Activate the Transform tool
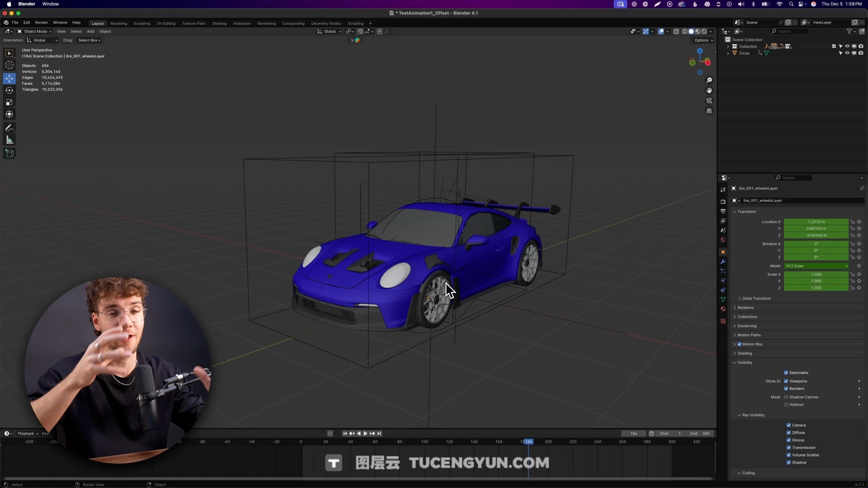868x488 pixels. (x=9, y=114)
